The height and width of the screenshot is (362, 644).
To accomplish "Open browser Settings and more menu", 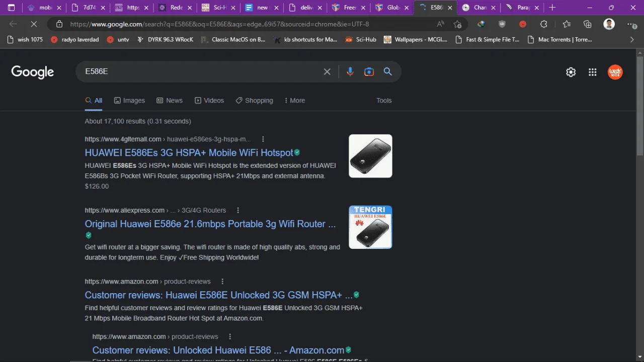I will (631, 24).
